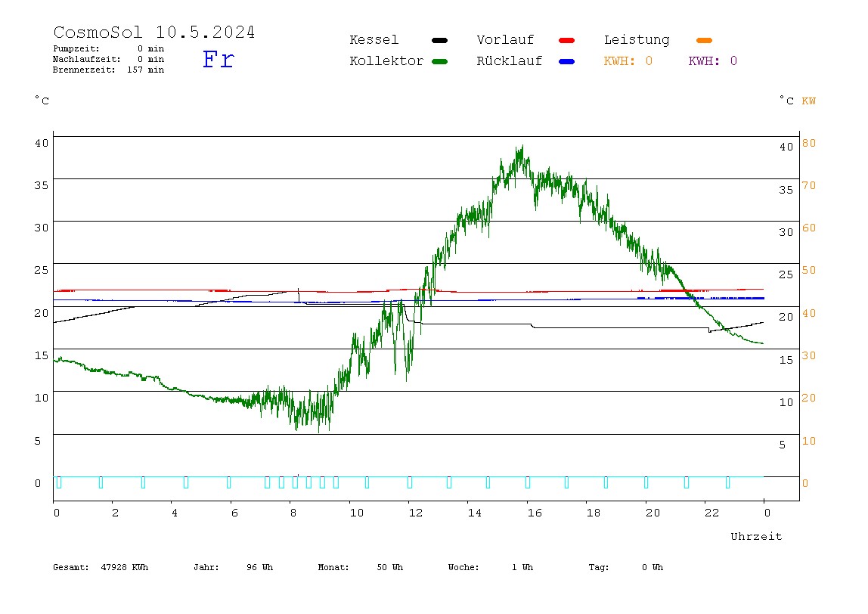Click the 'Pumpzeit:' label

pos(76,48)
